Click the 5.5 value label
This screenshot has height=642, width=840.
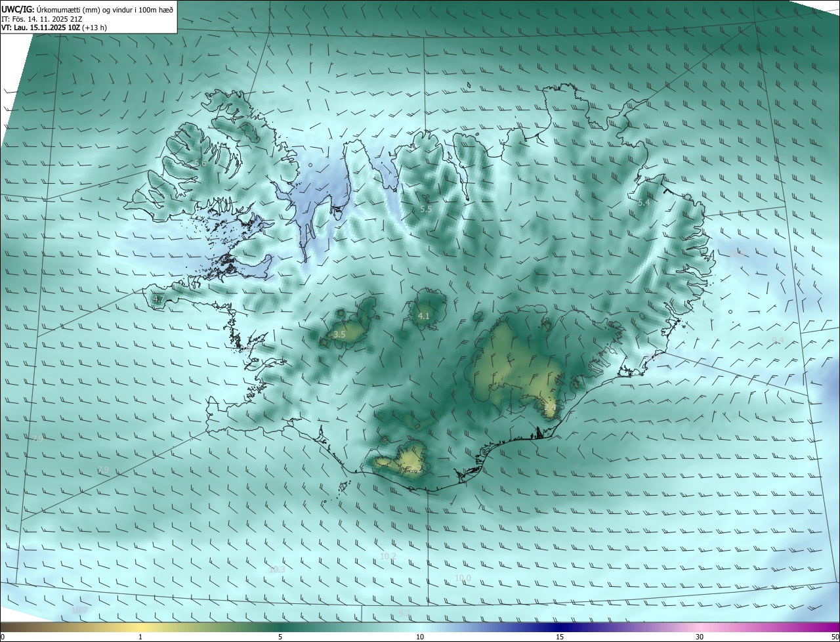click(426, 209)
